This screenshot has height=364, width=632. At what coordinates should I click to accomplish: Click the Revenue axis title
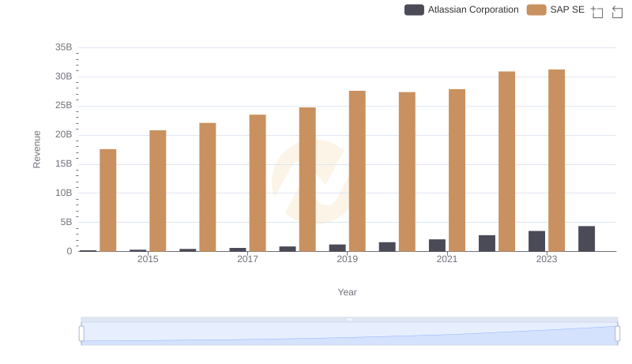pos(36,149)
